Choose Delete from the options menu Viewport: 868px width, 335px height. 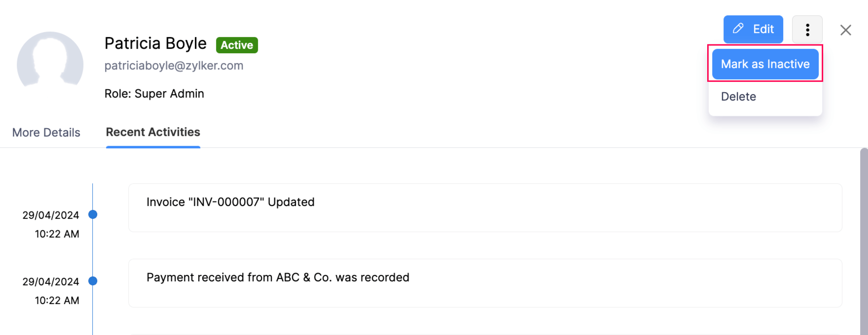click(x=738, y=97)
